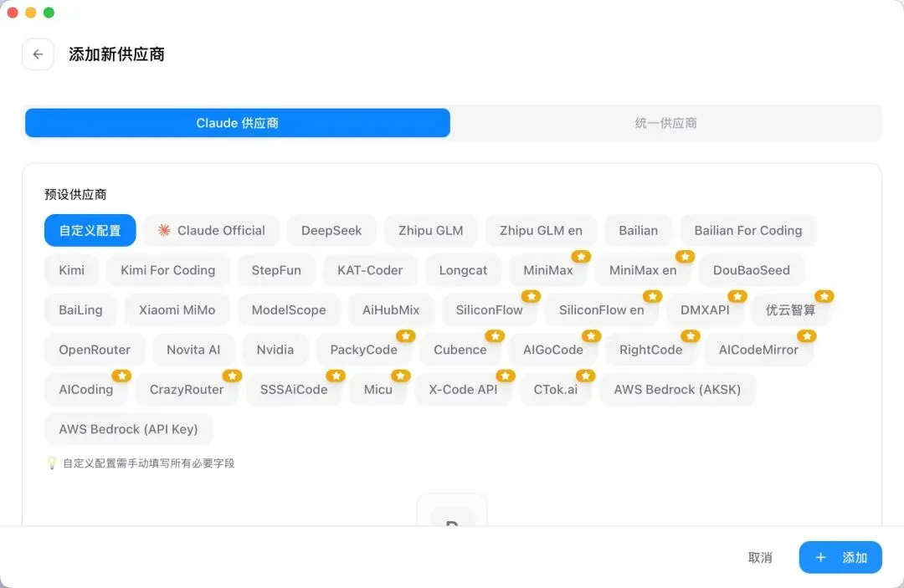Screen dimensions: 904x588
Task: Select Novita AI provider
Action: (193, 350)
